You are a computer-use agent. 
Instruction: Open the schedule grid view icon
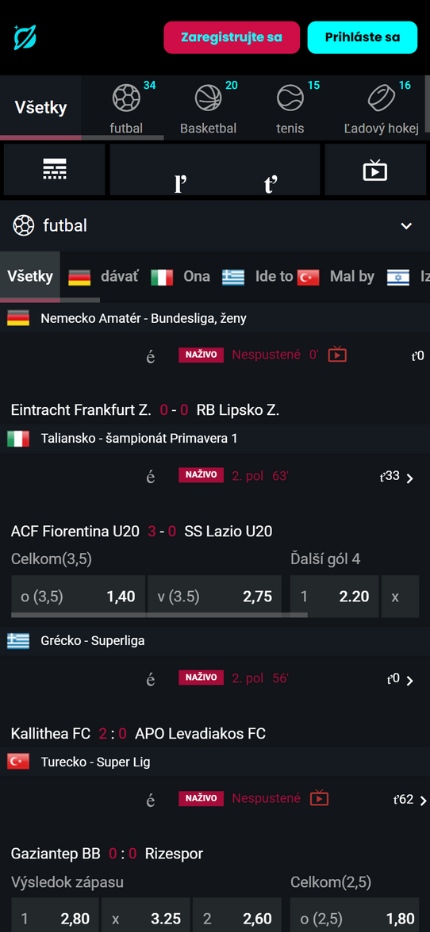[55, 170]
